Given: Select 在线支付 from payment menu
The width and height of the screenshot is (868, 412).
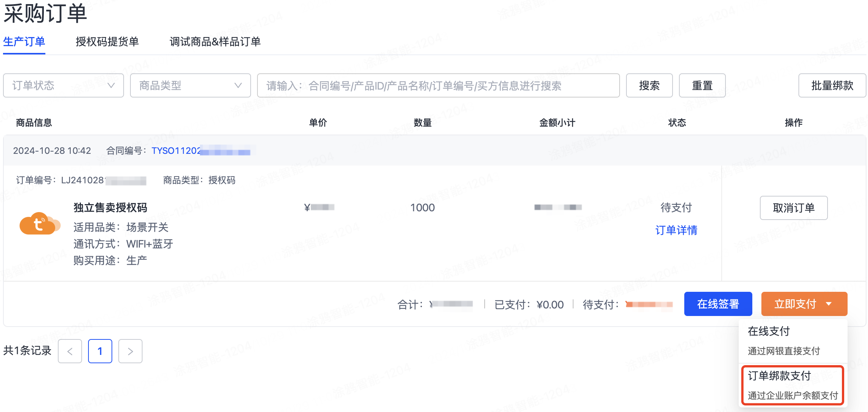Looking at the screenshot, I should 793,341.
